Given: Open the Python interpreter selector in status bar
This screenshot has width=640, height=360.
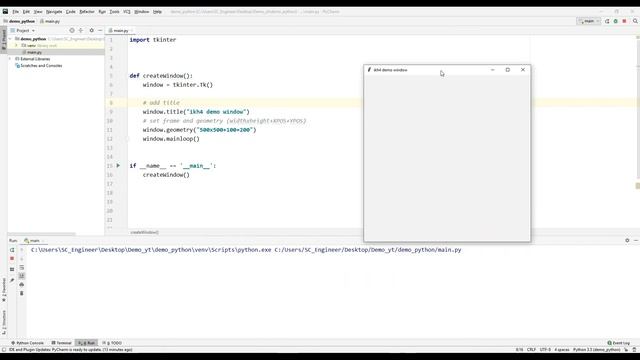Looking at the screenshot, I should coord(596,350).
